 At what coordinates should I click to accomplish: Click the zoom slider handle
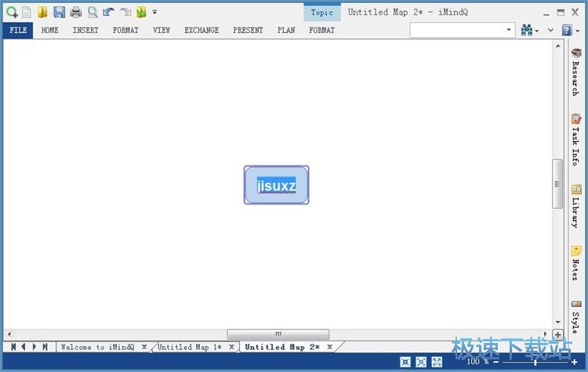point(535,363)
